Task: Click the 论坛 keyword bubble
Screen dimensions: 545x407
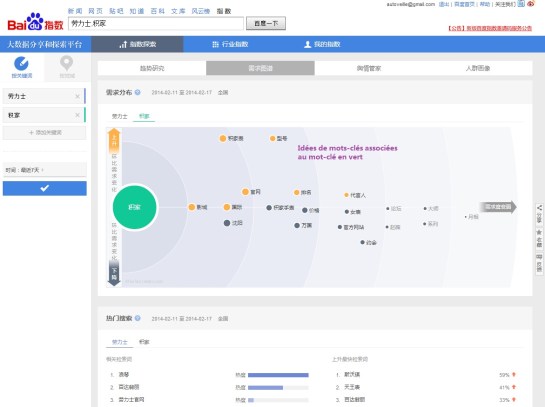Action: point(388,209)
